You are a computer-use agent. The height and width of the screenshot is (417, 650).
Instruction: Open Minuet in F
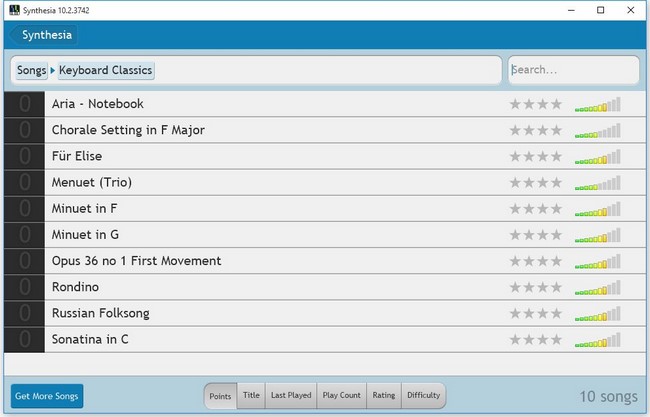325,208
